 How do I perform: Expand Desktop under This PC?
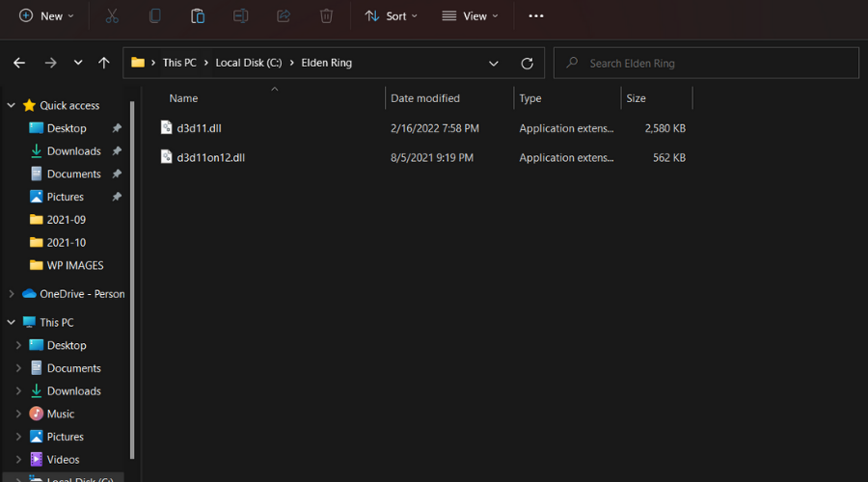pos(18,345)
